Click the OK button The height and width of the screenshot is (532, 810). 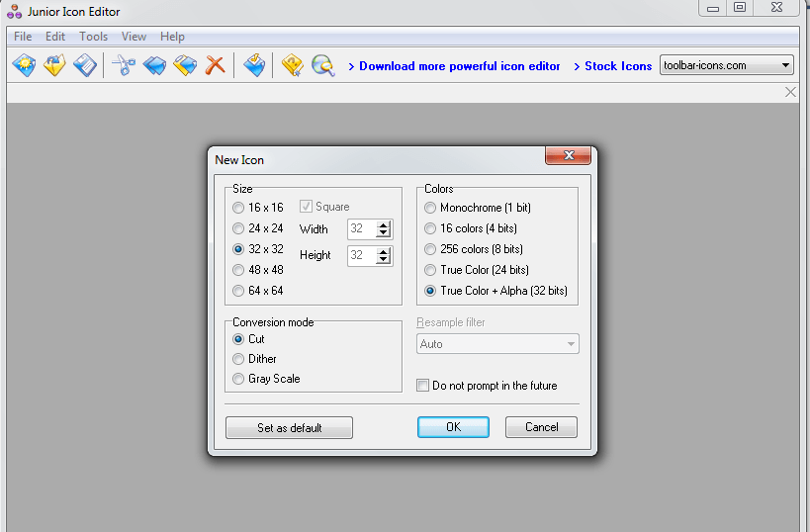pyautogui.click(x=453, y=427)
